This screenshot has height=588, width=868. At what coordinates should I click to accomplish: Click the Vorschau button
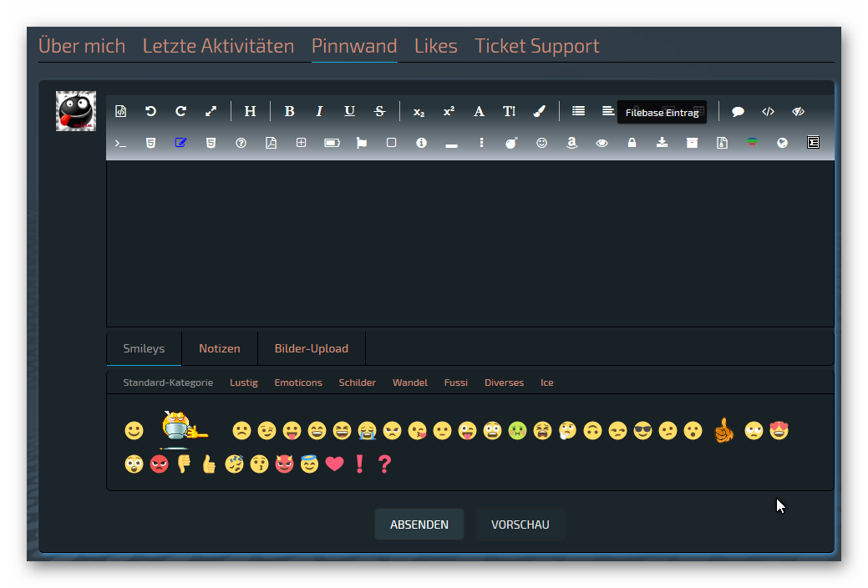(x=520, y=525)
